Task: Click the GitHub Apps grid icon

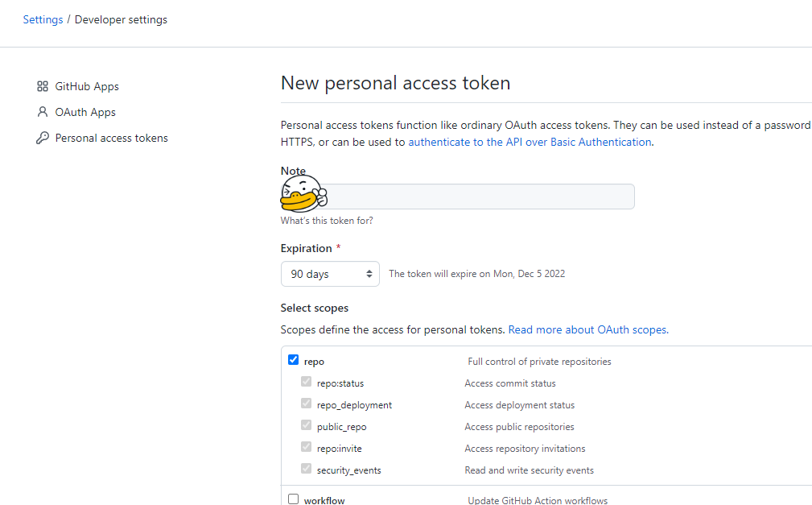Action: [43, 86]
